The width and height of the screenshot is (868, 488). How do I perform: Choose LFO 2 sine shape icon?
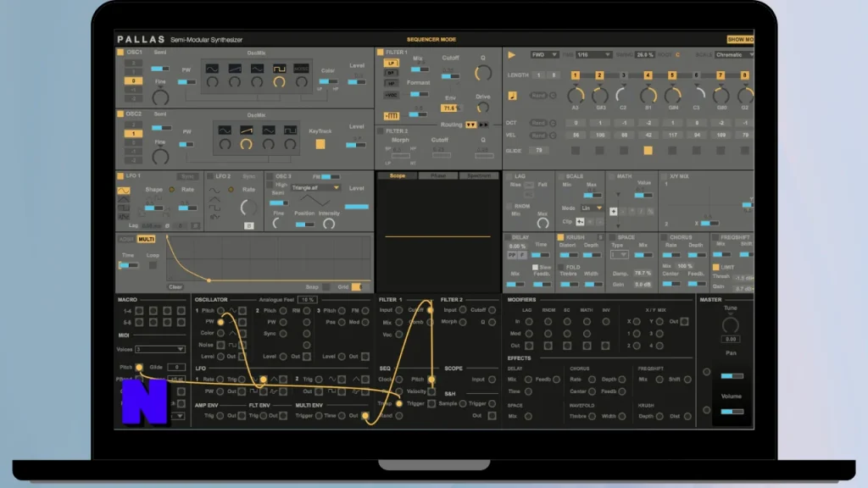click(214, 191)
